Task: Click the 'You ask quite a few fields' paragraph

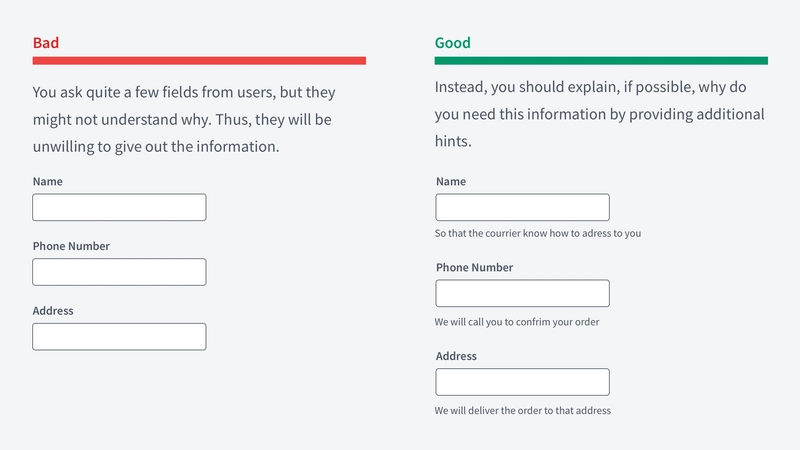Action: click(x=184, y=119)
